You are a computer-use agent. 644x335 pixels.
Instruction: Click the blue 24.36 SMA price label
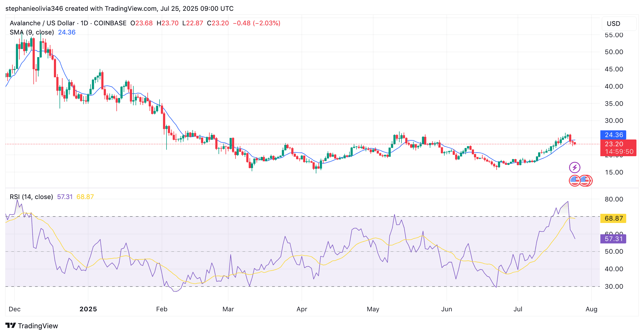coord(613,135)
